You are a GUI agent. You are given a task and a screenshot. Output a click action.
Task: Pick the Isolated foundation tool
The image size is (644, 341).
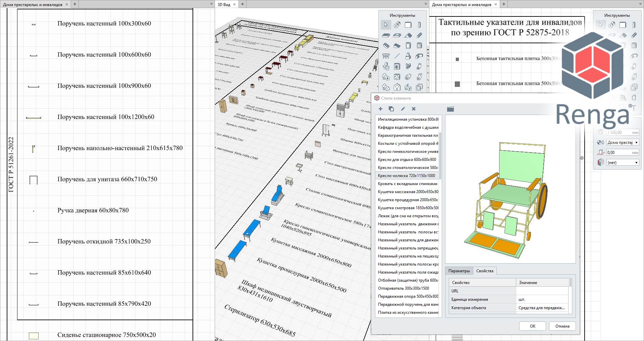tap(408, 56)
